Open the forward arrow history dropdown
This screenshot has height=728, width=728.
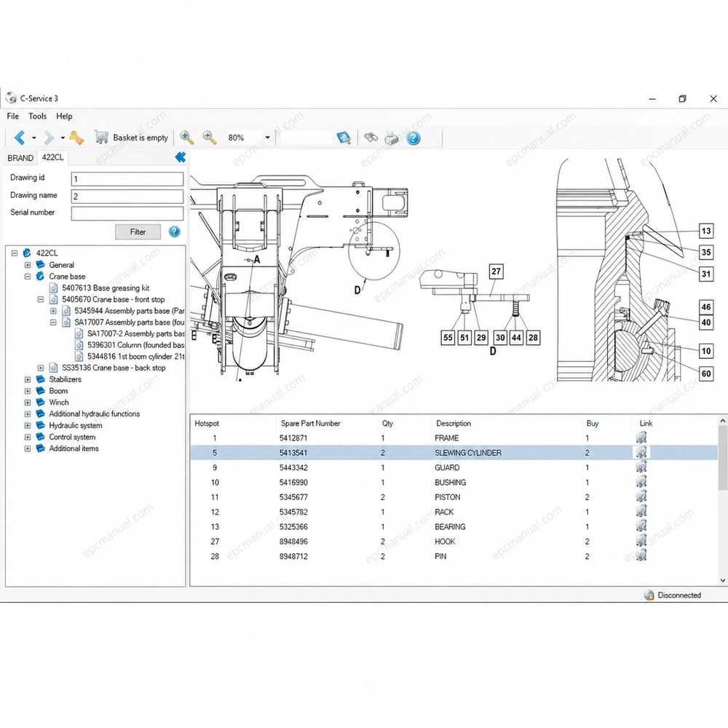(63, 138)
